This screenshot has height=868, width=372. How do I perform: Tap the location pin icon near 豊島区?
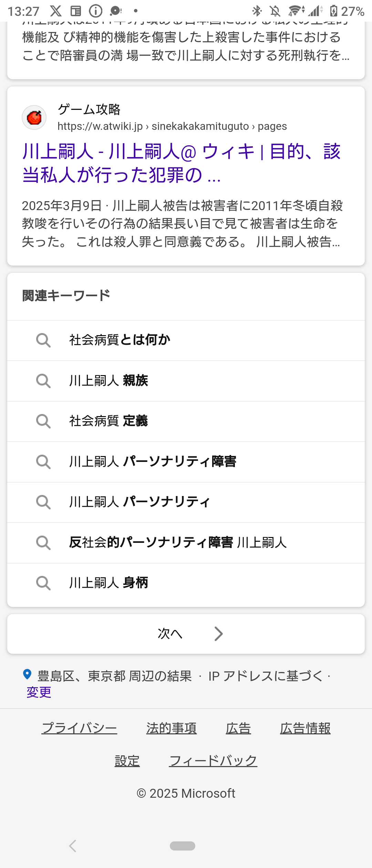coord(27,674)
